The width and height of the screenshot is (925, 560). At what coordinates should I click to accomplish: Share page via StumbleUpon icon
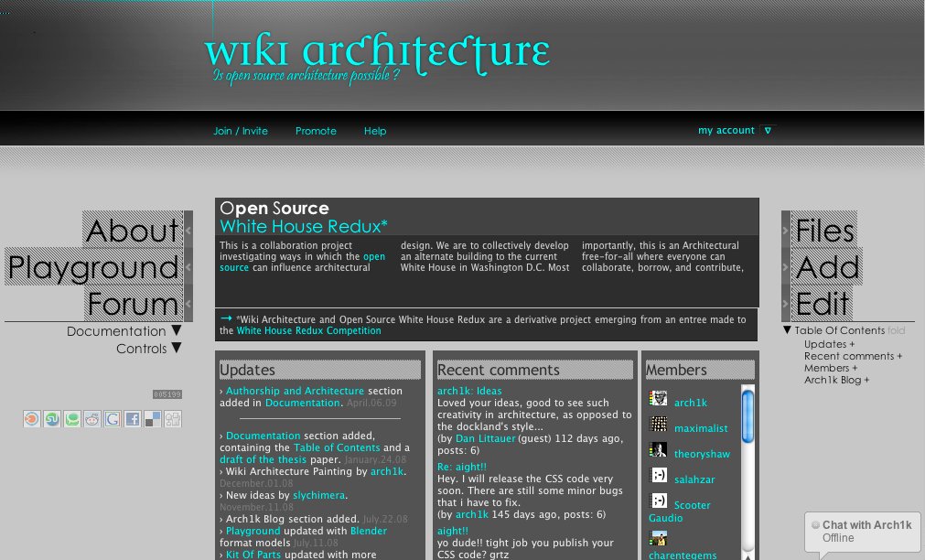pos(52,419)
